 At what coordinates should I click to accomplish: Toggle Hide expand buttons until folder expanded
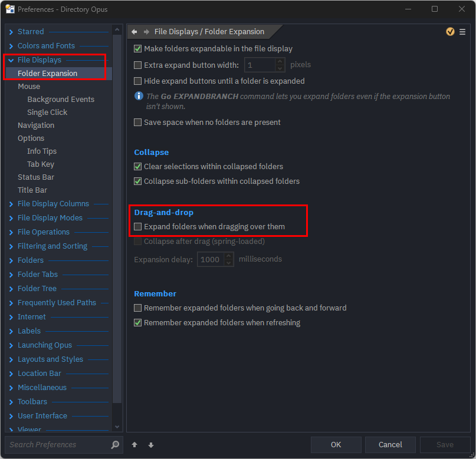pyautogui.click(x=138, y=81)
